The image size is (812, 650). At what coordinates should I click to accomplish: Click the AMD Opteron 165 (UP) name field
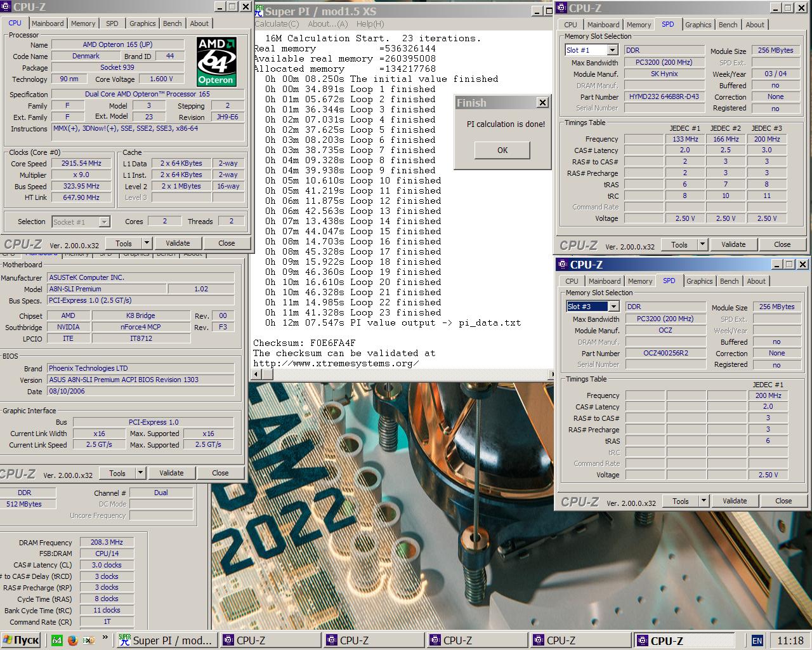pyautogui.click(x=117, y=44)
